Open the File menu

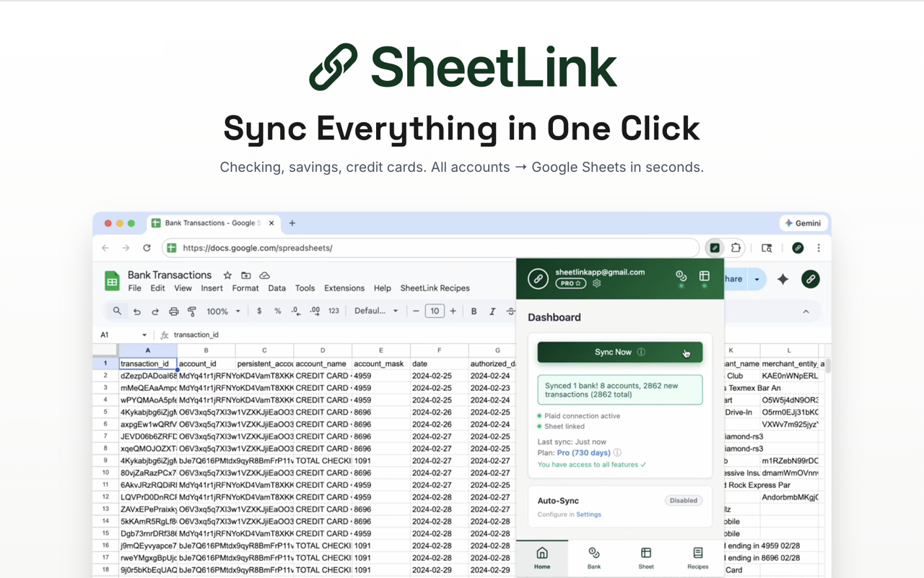click(134, 288)
